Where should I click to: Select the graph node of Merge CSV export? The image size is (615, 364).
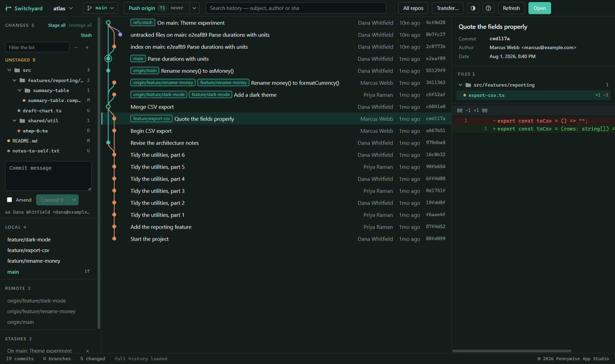coord(108,107)
